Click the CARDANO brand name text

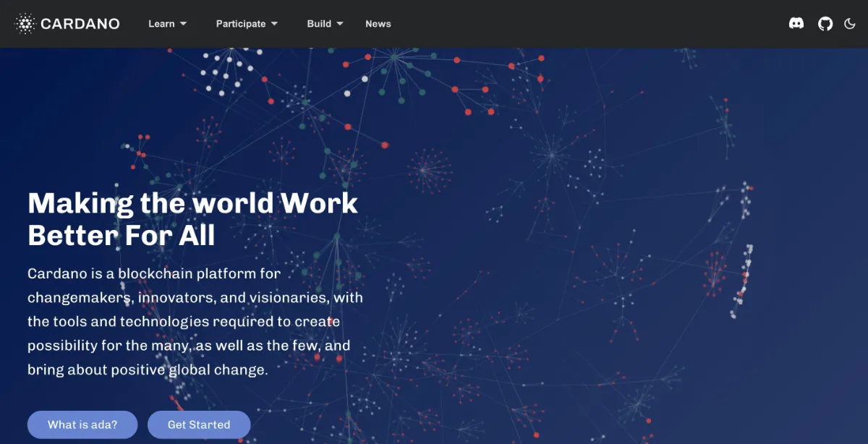point(80,24)
